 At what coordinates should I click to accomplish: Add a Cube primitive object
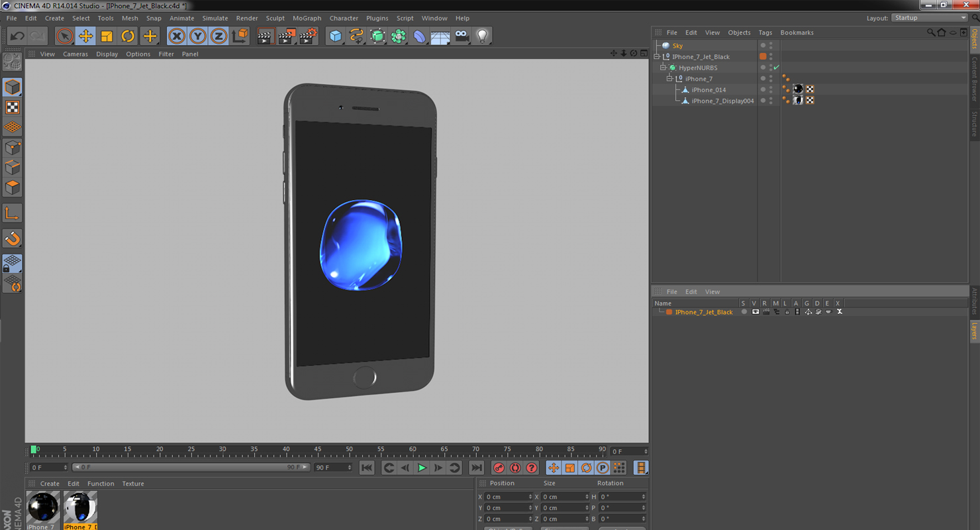[336, 36]
